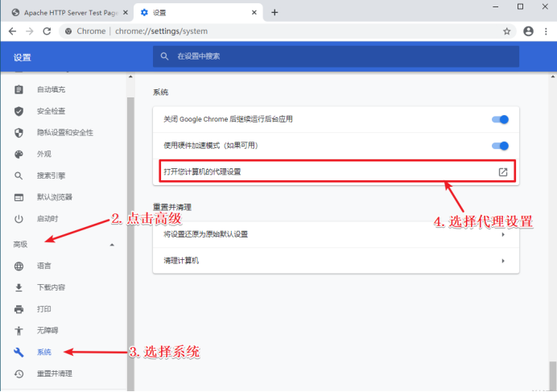The width and height of the screenshot is (557, 392).
Task: Click the 重置并清理 history icon
Action: (19, 373)
